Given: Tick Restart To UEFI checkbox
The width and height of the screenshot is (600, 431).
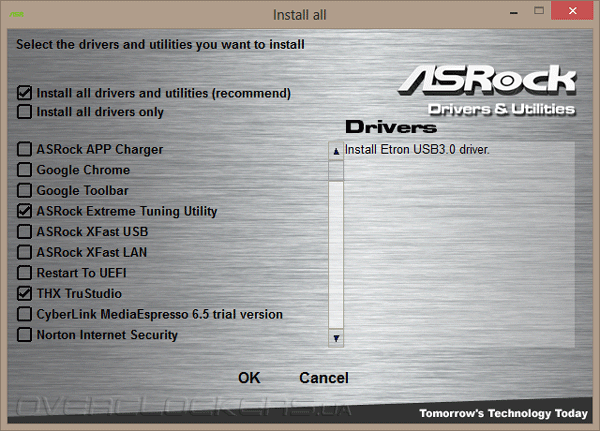Looking at the screenshot, I should [x=24, y=273].
